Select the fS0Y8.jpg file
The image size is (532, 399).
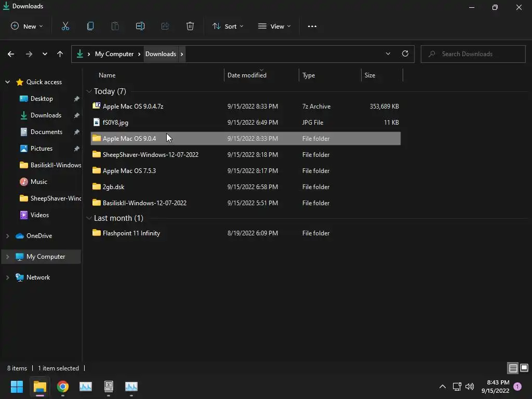(x=245, y=123)
